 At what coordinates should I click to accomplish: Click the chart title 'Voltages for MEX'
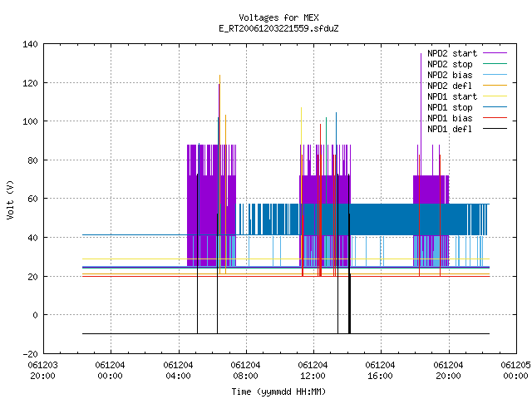click(x=278, y=17)
